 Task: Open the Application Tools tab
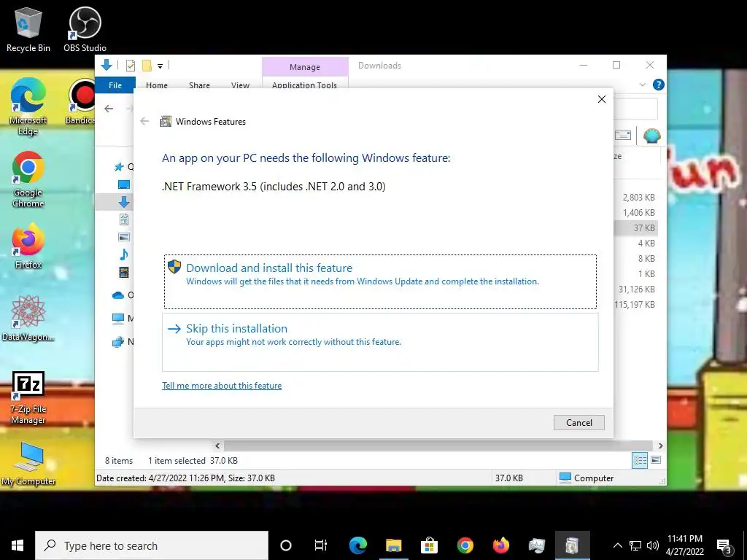304,85
